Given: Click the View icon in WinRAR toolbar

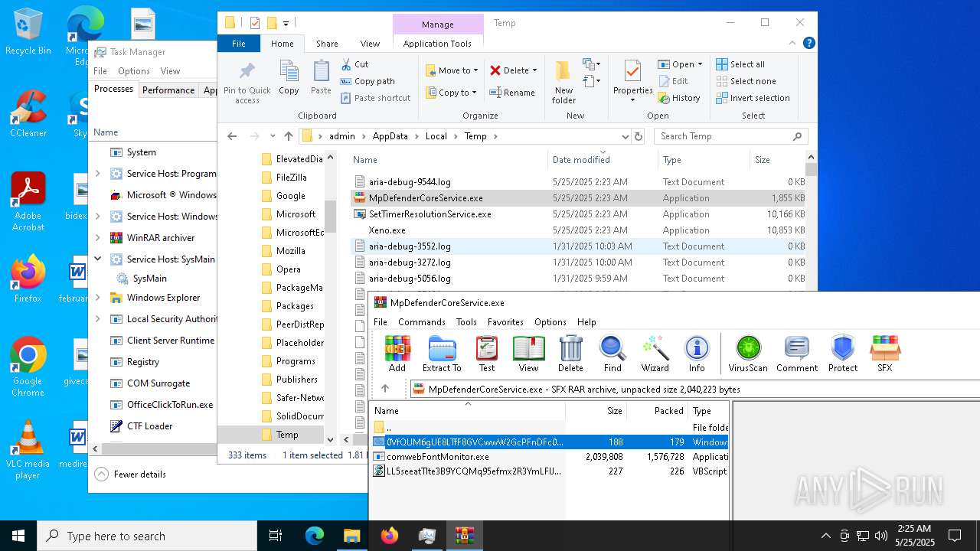Looking at the screenshot, I should click(x=528, y=354).
